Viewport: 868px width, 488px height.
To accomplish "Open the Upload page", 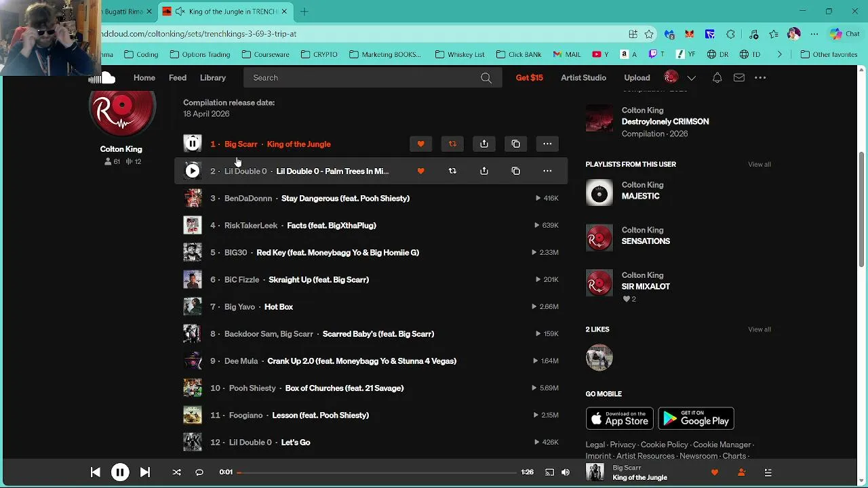I will 637,78.
